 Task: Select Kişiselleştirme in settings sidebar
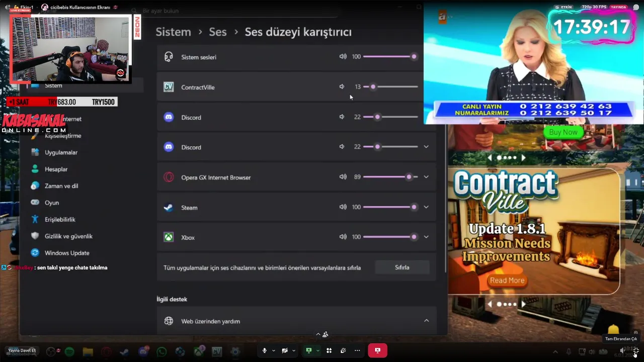(63, 136)
